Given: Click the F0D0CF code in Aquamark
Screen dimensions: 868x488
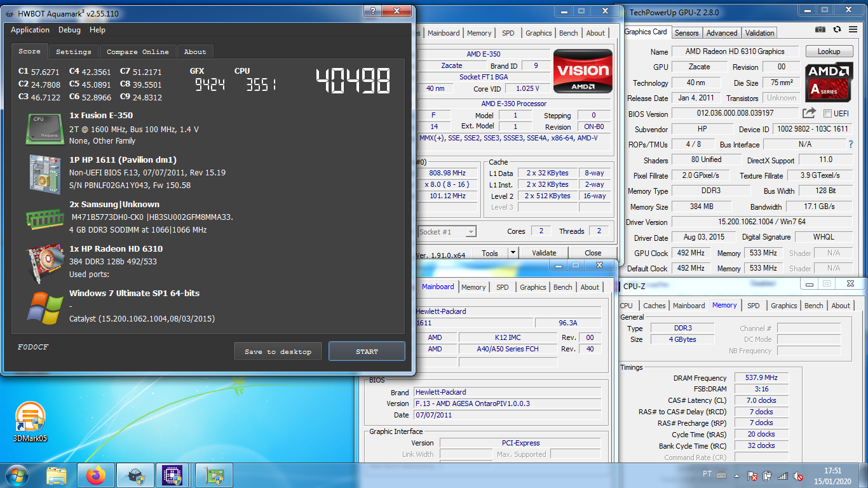Looking at the screenshot, I should click(33, 347).
